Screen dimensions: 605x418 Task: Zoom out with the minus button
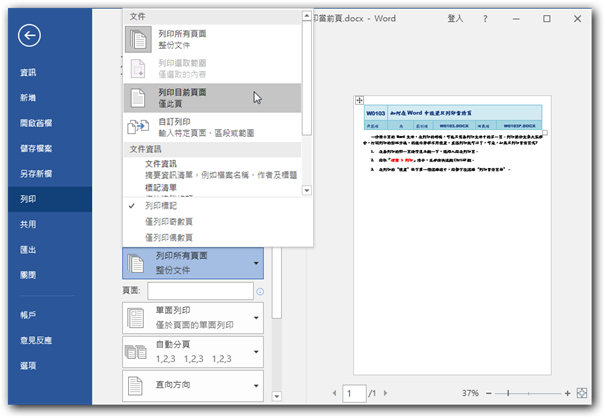488,393
